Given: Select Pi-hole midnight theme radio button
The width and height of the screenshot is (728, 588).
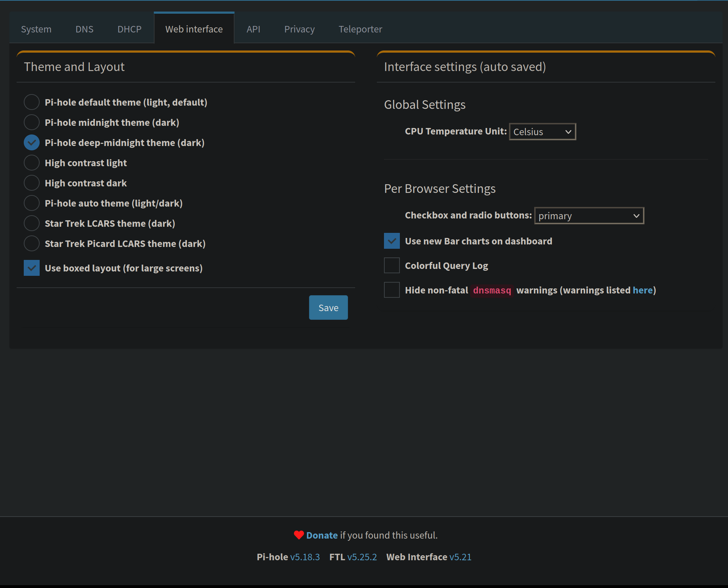Looking at the screenshot, I should point(32,123).
